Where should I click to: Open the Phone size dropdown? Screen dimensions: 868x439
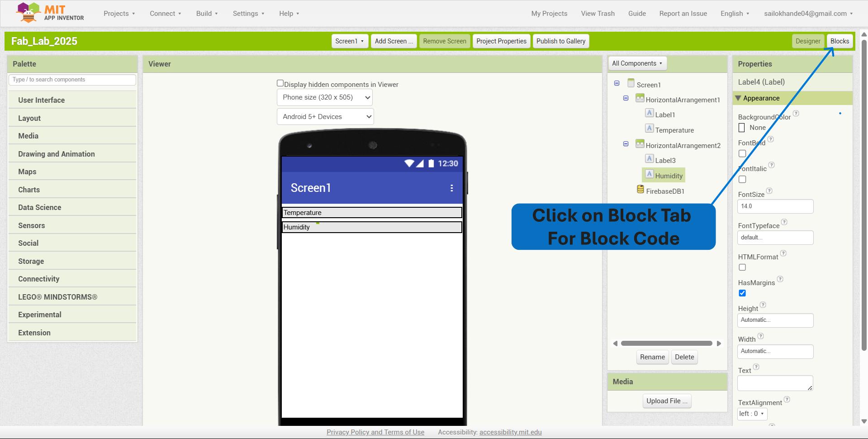pos(325,97)
